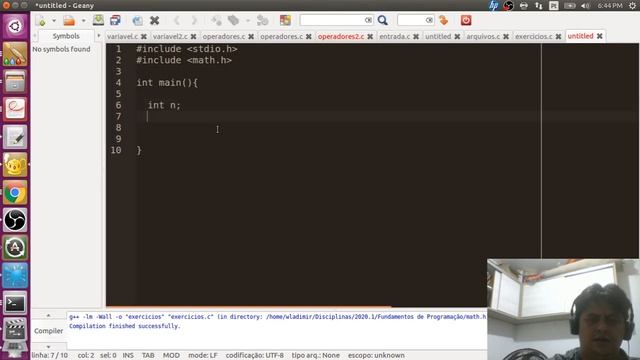Screen dimensions: 640x360
Task: Click the magnifier find icon
Action: point(382,20)
